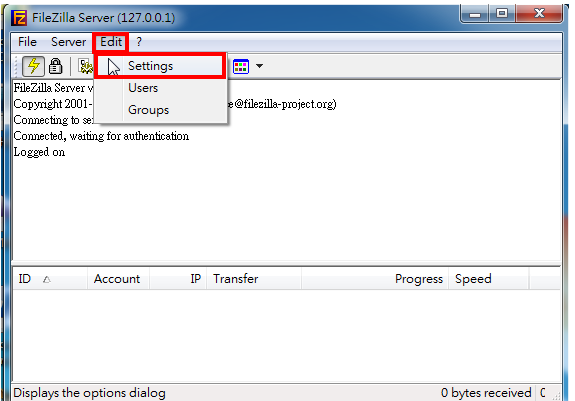Open the Edit menu
Viewport: 575px width, 401px height.
pos(111,42)
